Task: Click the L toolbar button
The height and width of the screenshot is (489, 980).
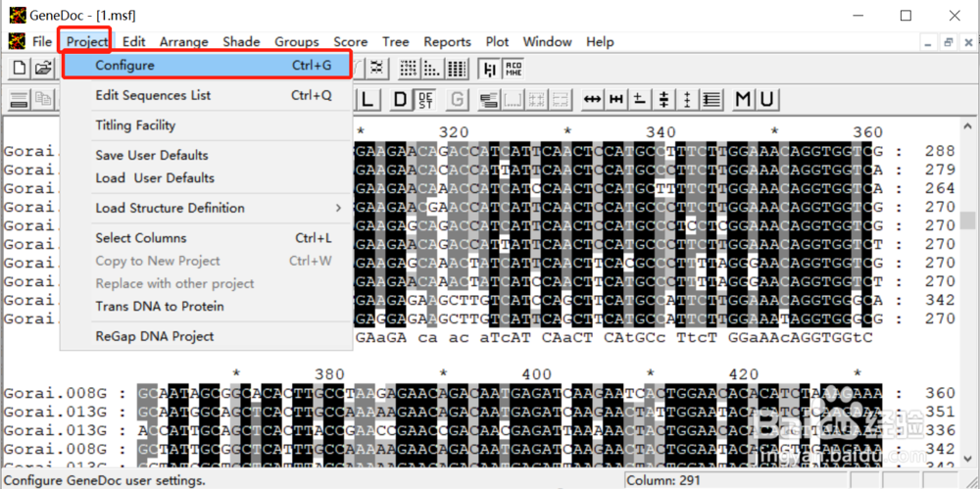Action: click(368, 99)
